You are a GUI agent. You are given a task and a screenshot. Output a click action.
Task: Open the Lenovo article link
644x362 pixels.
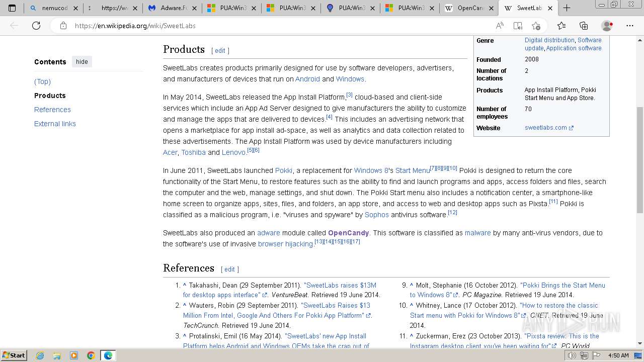(x=233, y=152)
